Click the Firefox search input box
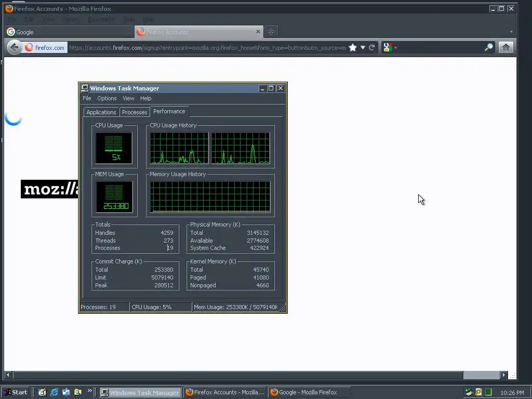532x399 pixels. (441, 47)
